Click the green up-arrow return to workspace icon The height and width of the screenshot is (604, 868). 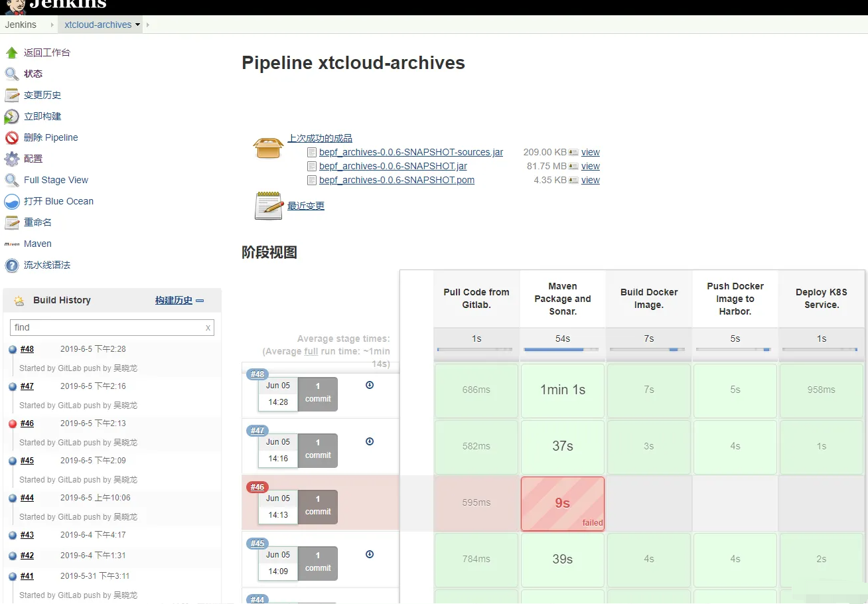(x=11, y=52)
